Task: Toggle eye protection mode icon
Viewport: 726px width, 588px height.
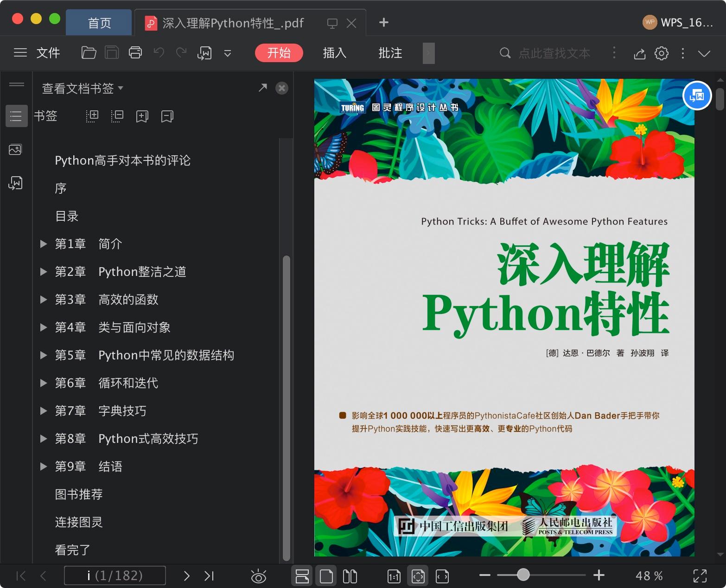Action: pyautogui.click(x=258, y=576)
